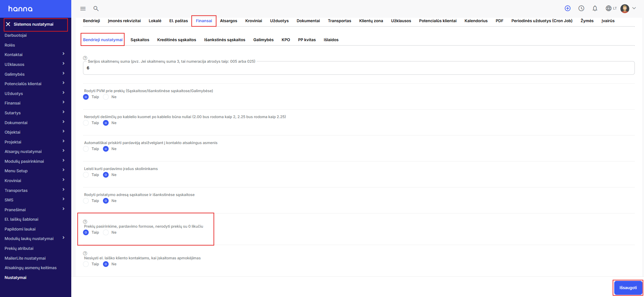Select Taip for Nesiųsti el. laiško kliento kontaktams
644x297 pixels.
coord(86,264)
